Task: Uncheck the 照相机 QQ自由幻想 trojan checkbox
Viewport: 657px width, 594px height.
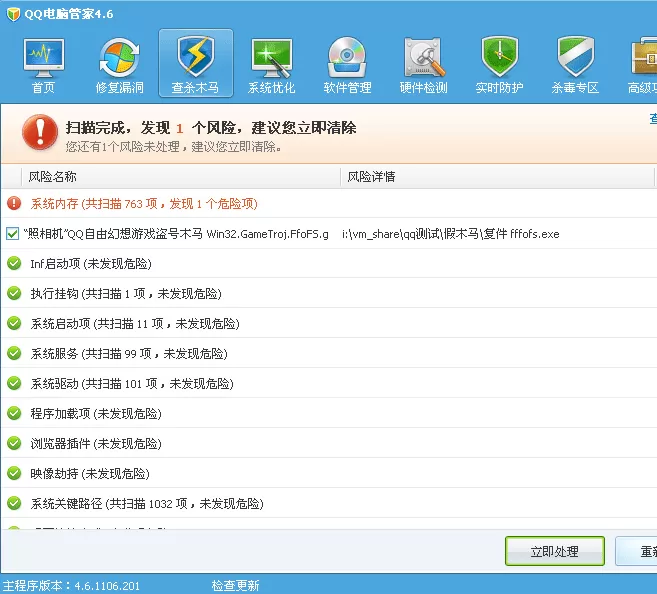Action: 13,234
